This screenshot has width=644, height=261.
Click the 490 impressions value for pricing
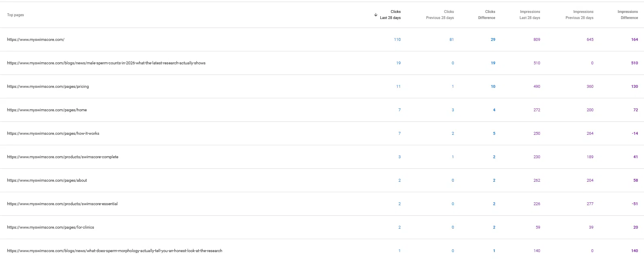[x=537, y=87]
